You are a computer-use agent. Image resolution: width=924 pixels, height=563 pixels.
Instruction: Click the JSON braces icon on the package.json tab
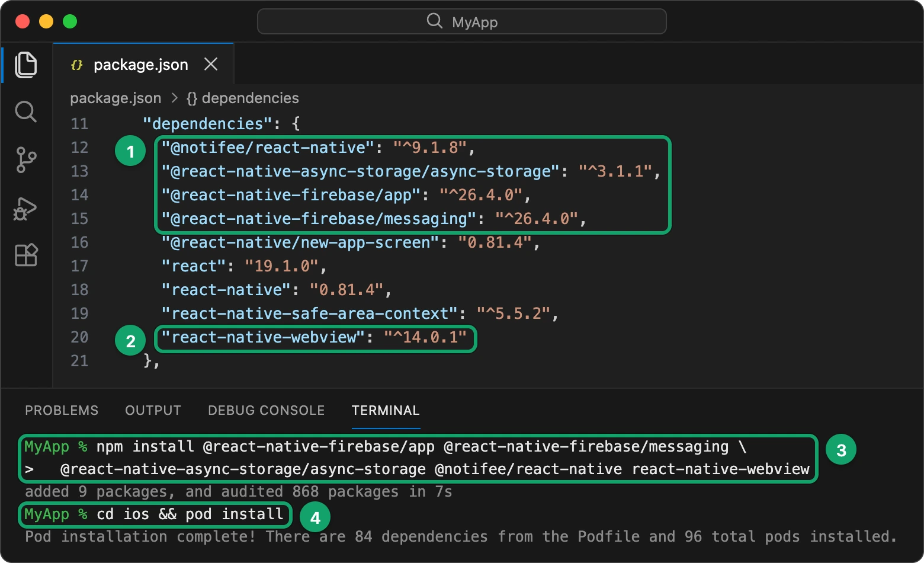(76, 65)
